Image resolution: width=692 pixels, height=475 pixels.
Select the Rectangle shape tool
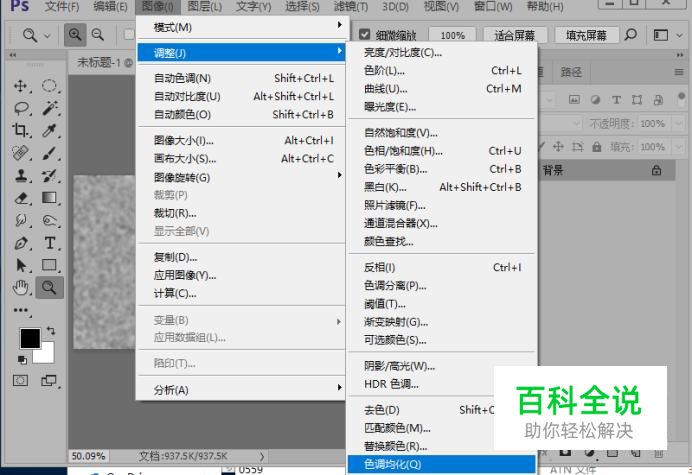[x=49, y=265]
